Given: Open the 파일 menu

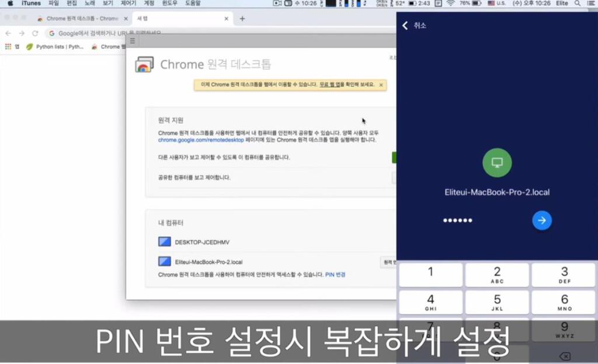Looking at the screenshot, I should (54, 3).
